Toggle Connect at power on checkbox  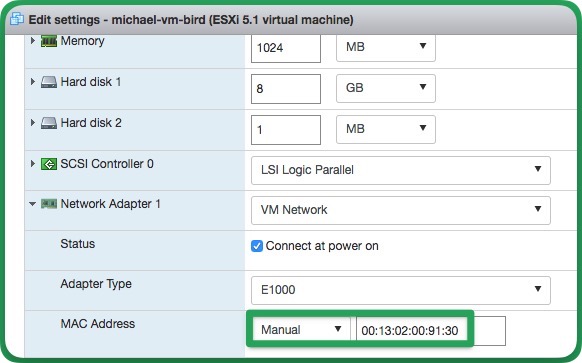pyautogui.click(x=257, y=246)
